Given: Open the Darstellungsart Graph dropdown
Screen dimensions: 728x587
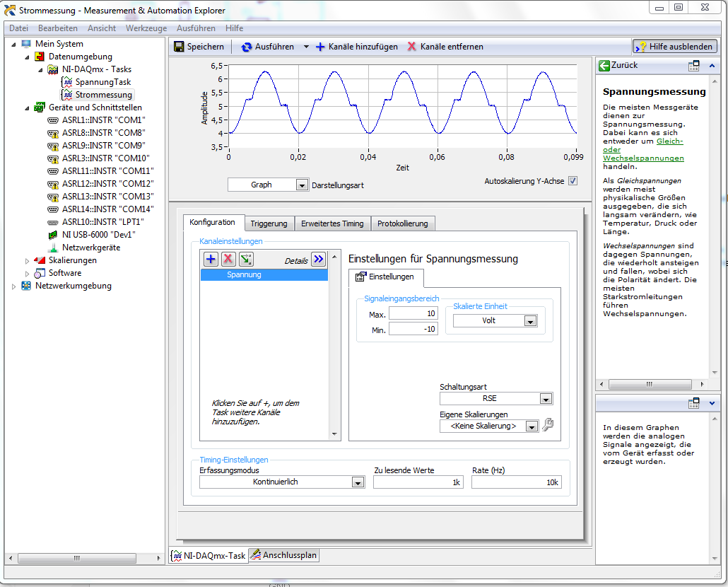Looking at the screenshot, I should pos(302,185).
